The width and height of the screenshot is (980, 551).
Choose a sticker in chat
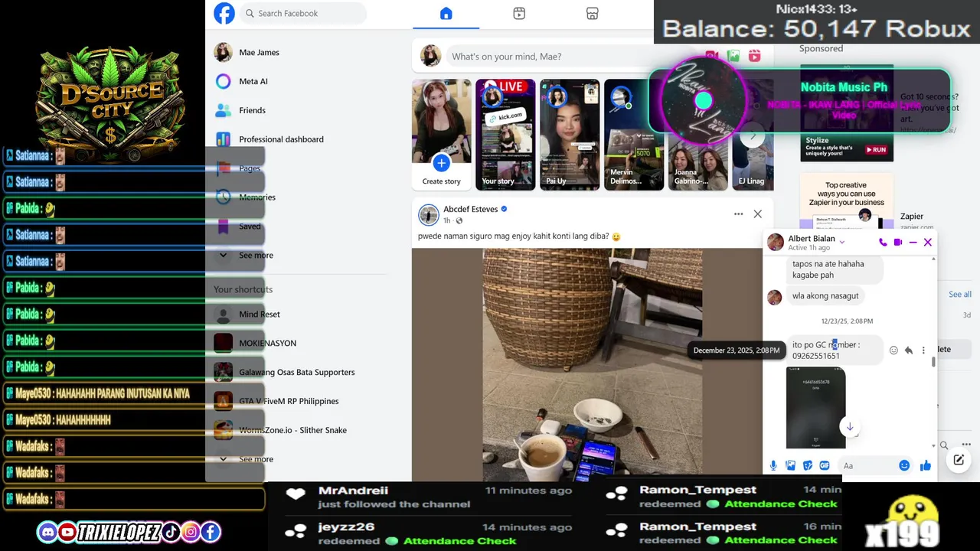coord(807,465)
